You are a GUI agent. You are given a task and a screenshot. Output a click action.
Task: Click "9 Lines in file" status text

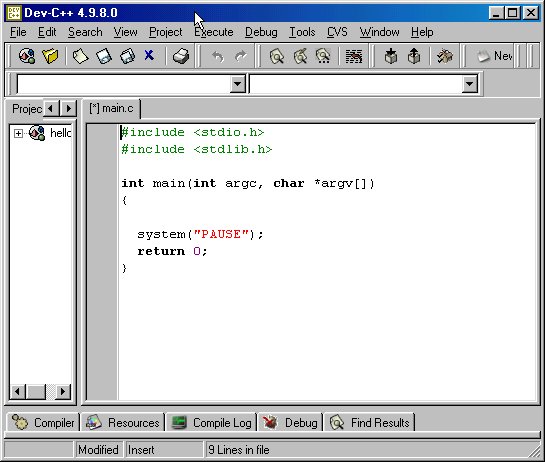pos(238,450)
